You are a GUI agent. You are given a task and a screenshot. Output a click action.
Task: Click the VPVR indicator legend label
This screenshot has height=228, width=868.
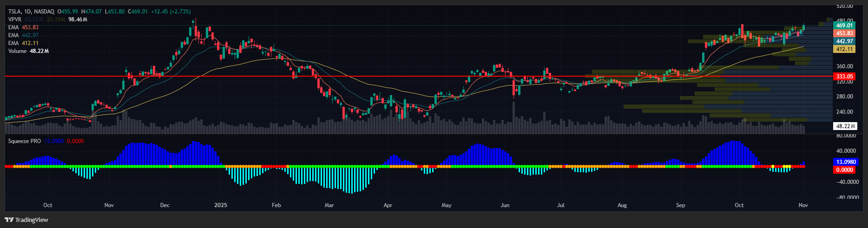15,20
